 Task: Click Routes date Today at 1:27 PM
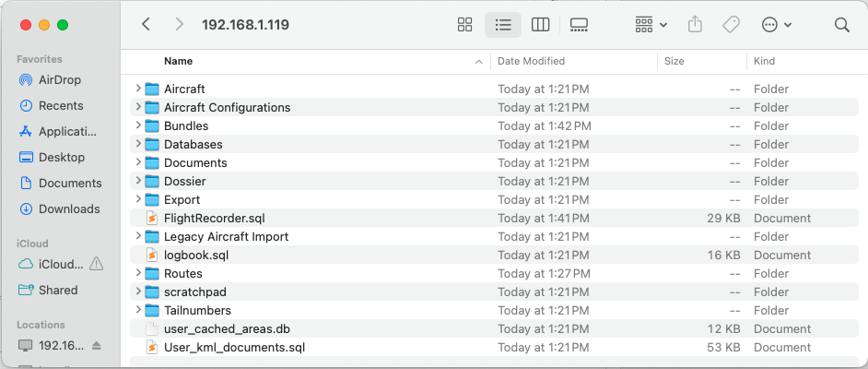point(544,274)
